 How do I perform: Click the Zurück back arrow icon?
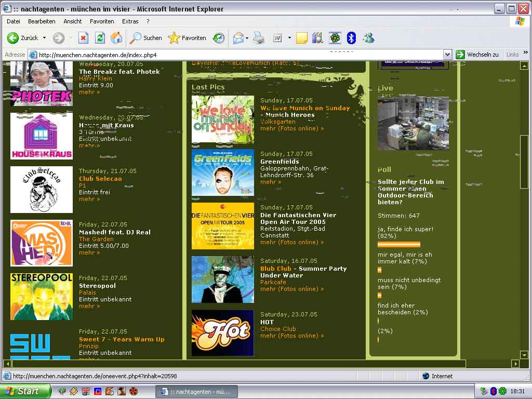click(13, 38)
